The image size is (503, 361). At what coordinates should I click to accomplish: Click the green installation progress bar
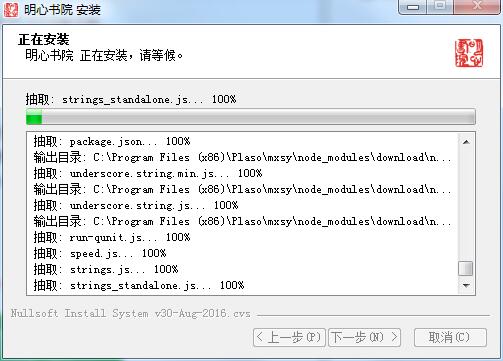(x=251, y=117)
